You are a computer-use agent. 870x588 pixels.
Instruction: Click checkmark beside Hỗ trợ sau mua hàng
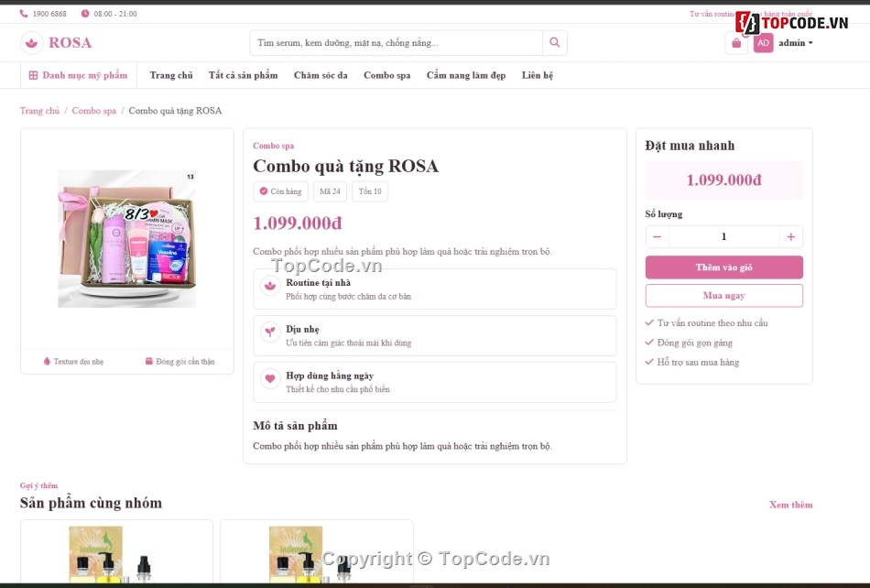click(x=649, y=362)
